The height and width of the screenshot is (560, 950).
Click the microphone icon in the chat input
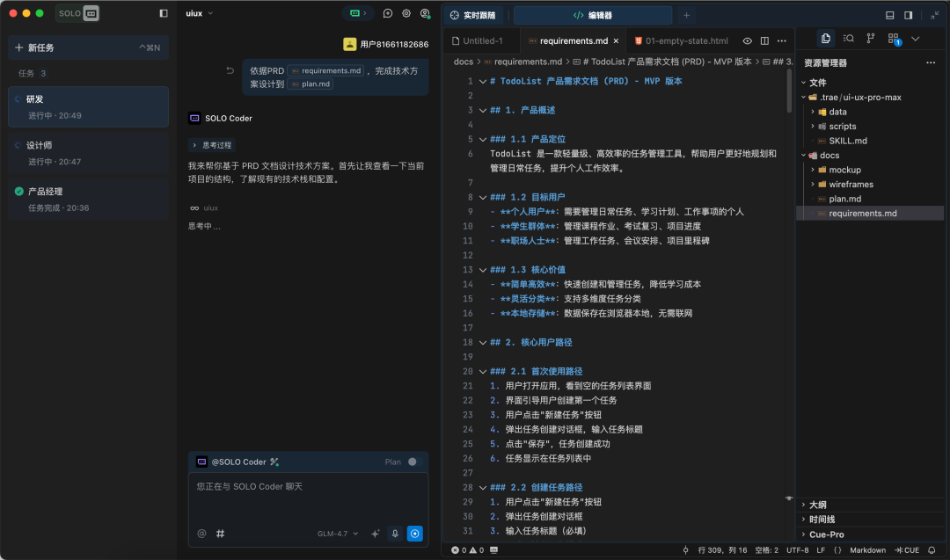click(x=394, y=533)
